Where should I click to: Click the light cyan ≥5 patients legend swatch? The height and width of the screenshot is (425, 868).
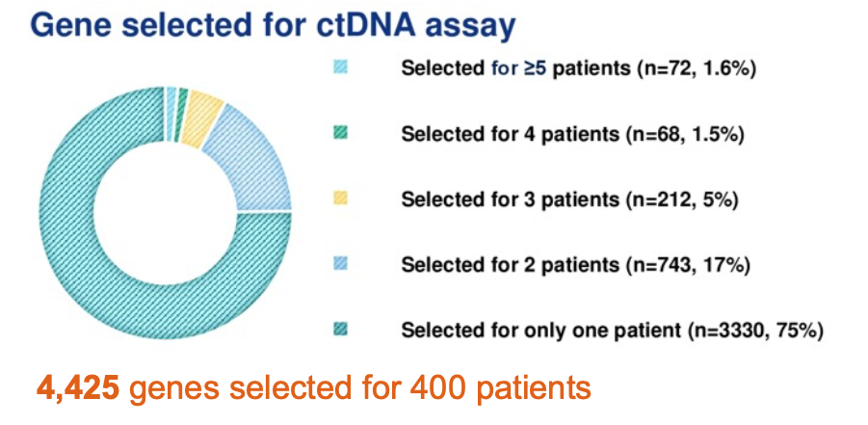[340, 67]
